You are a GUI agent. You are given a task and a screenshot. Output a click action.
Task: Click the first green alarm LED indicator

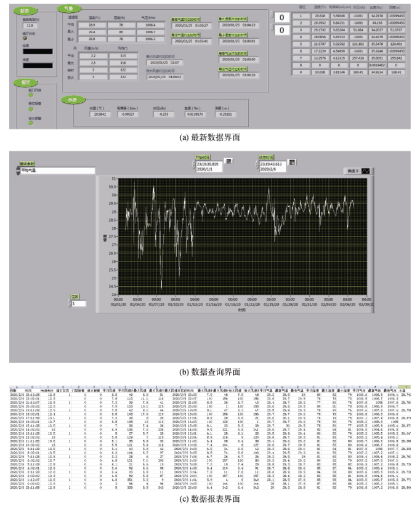(x=31, y=94)
